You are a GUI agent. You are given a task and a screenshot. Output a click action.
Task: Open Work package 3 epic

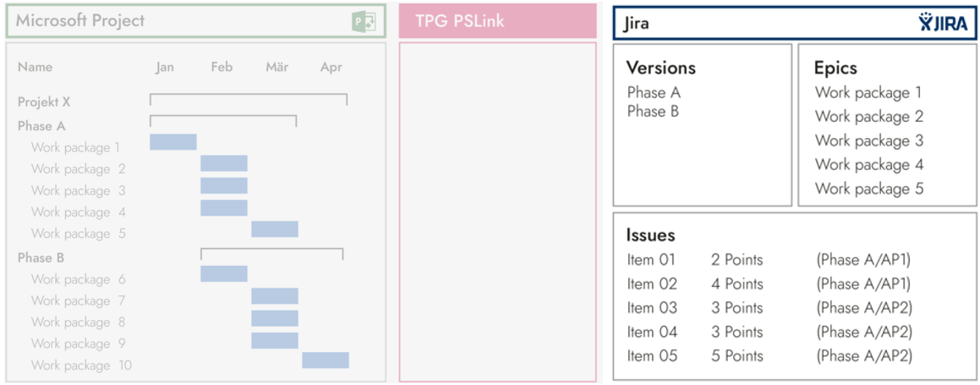tap(868, 140)
